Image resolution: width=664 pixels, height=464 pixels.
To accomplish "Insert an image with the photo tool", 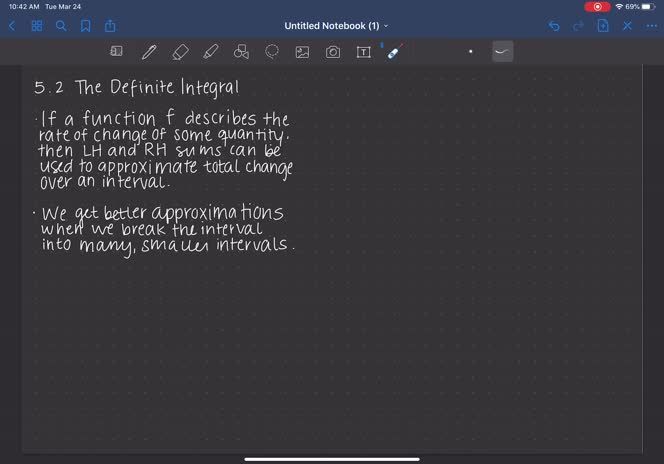I will click(x=302, y=52).
